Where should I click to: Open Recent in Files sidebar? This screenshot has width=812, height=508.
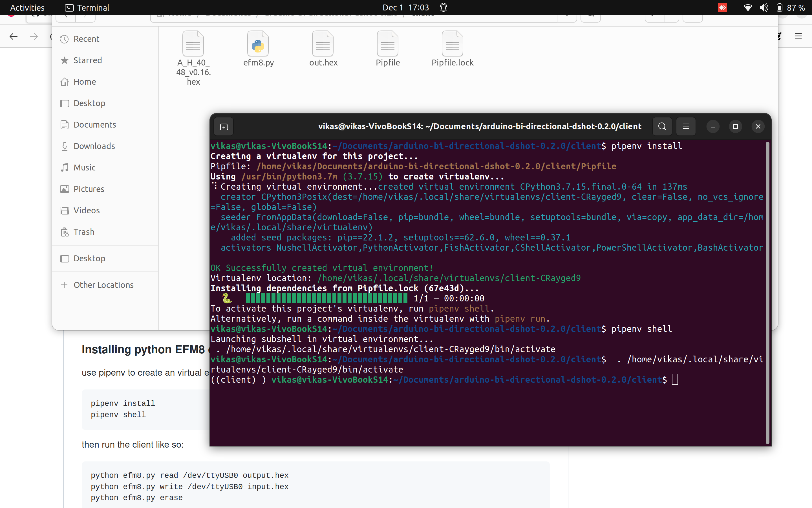click(105, 39)
